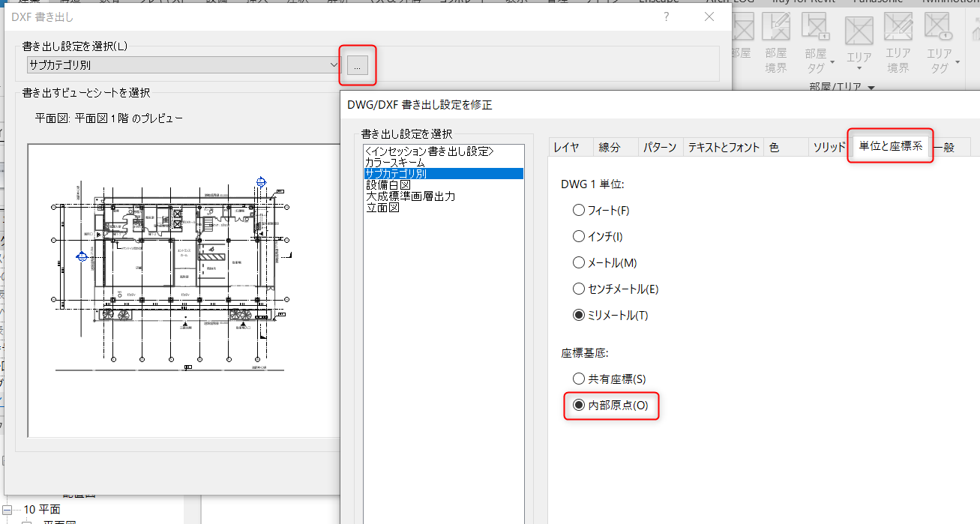Expand the 部屋/エリア panel dropdown
Screen dimensions: 980x524
(871, 88)
